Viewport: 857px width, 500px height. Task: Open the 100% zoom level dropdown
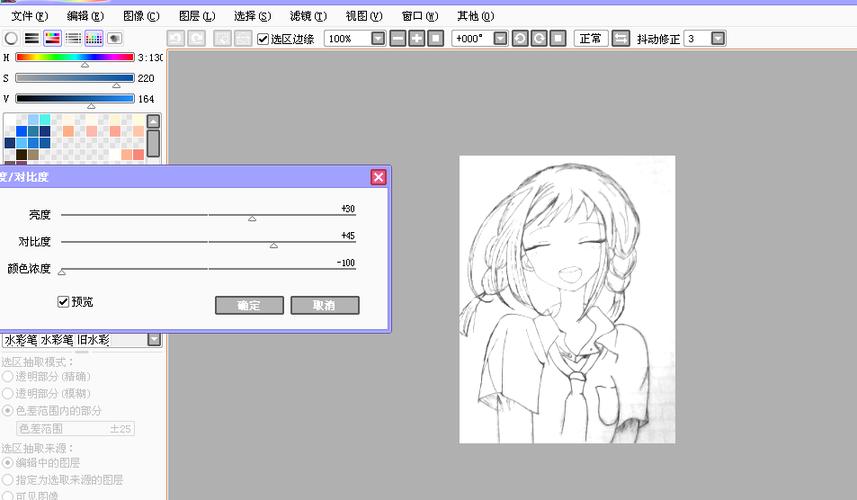[378, 38]
